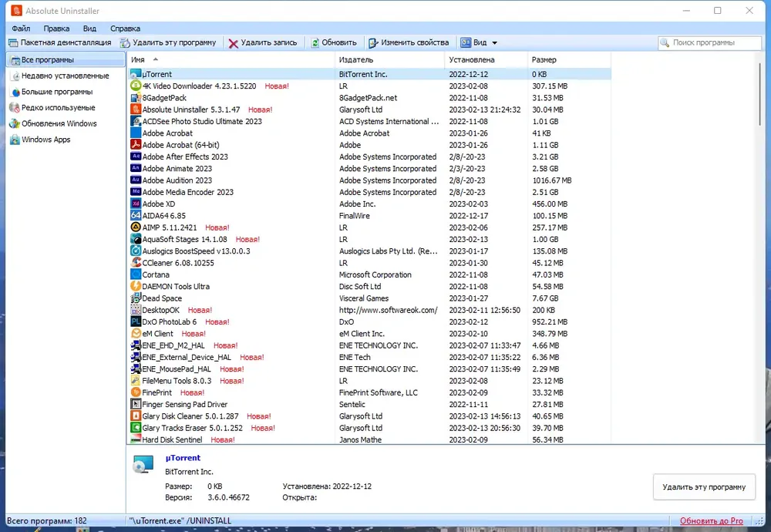
Task: Select the 8GadgetPack row
Action: [369, 97]
